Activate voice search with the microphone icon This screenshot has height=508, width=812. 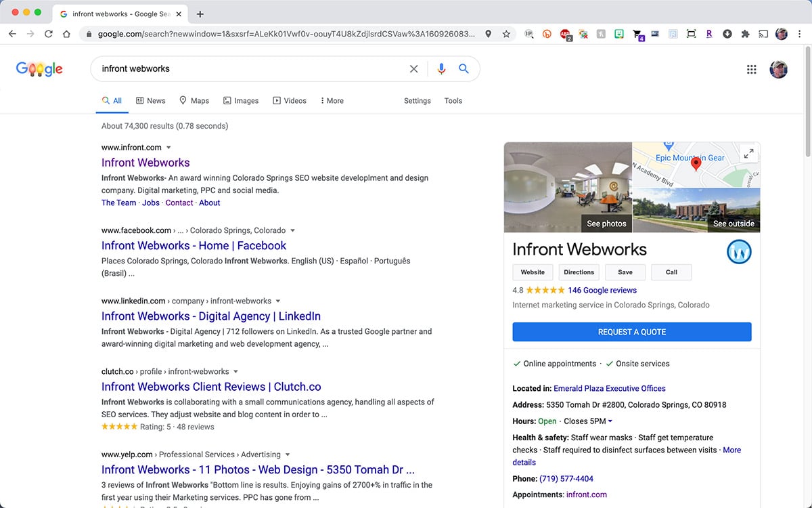[441, 68]
